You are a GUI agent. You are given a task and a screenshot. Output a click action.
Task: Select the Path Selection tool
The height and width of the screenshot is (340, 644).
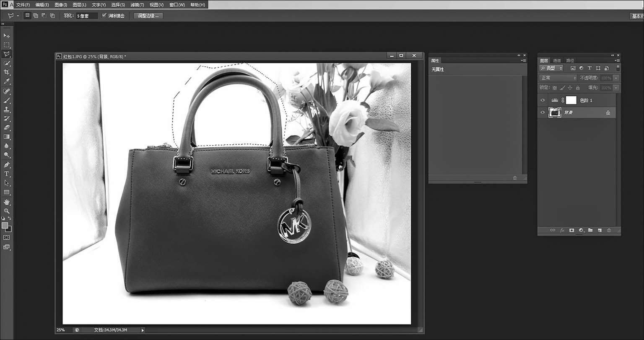[7, 183]
